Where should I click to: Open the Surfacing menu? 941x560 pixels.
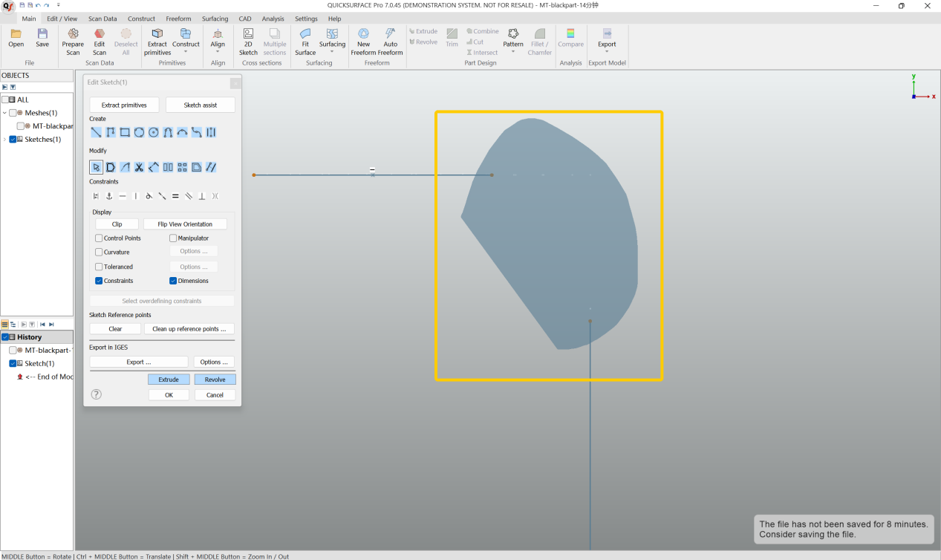[x=215, y=19]
